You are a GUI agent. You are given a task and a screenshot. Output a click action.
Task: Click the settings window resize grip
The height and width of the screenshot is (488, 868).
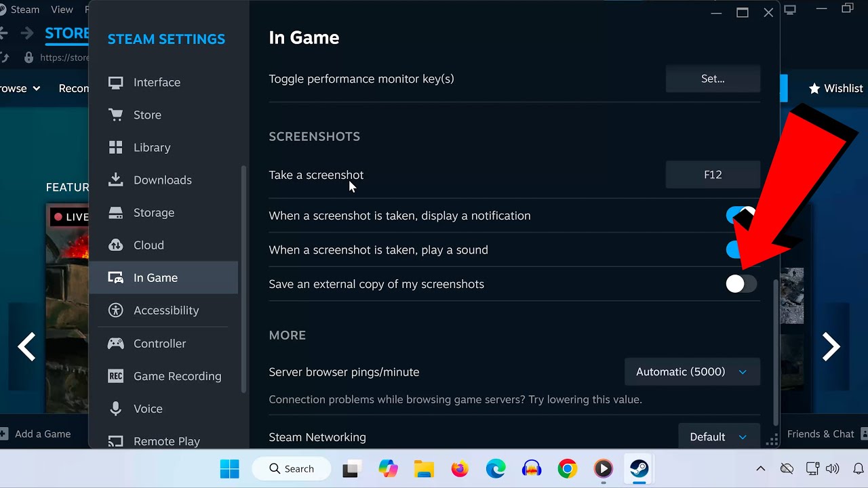[x=772, y=441]
